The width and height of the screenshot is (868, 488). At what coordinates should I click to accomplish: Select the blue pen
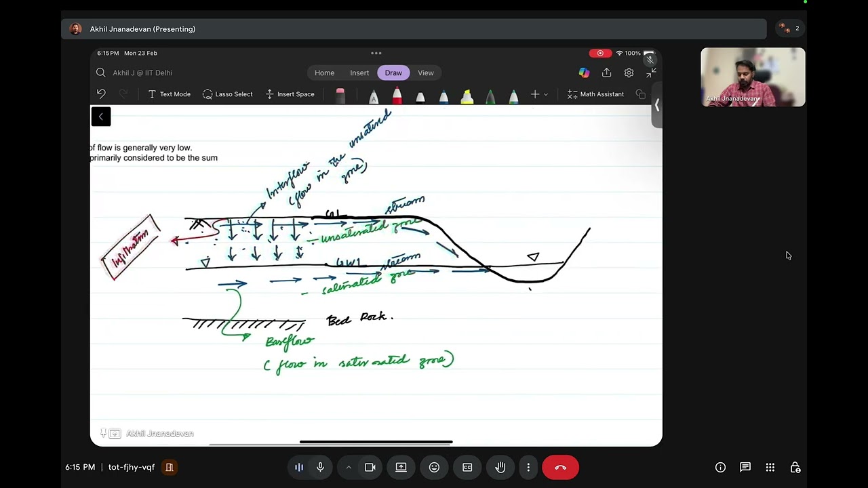tap(443, 96)
